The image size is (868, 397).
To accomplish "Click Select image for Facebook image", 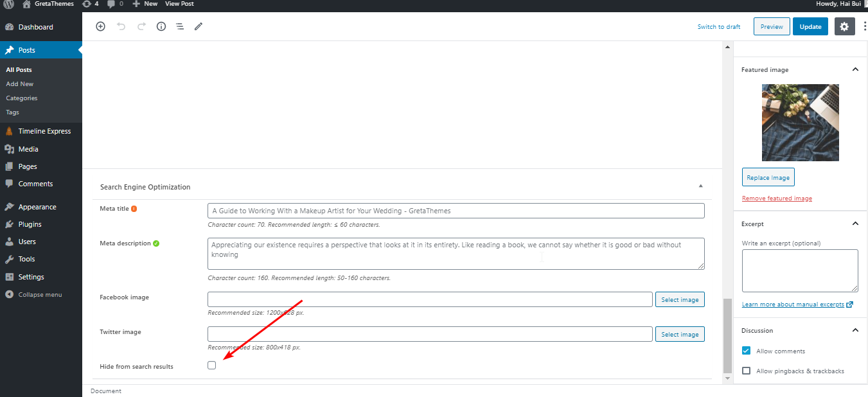I will [x=680, y=299].
